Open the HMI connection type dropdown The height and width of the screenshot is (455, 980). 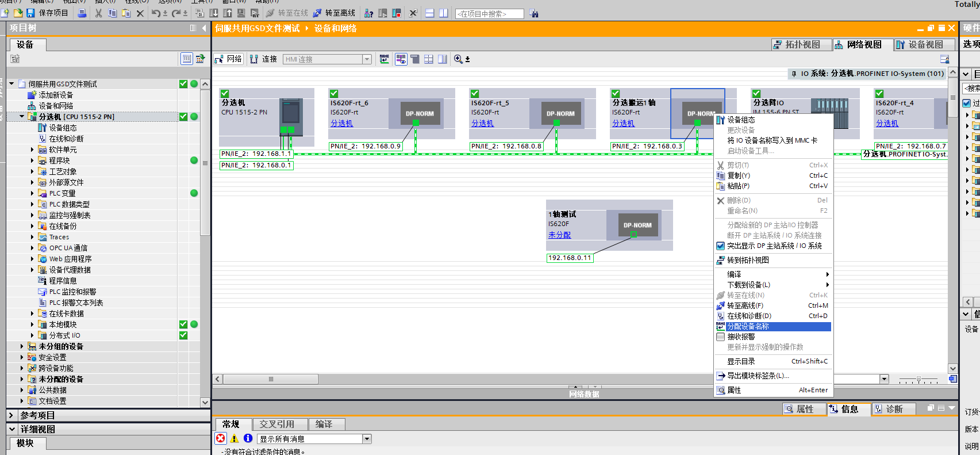(x=367, y=59)
